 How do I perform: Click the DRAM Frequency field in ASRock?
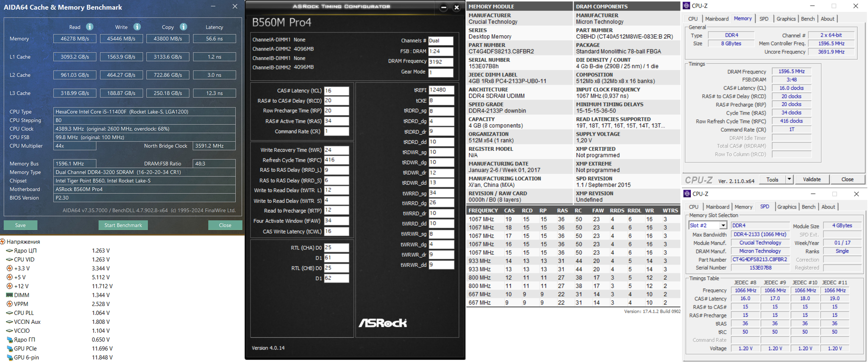[441, 62]
